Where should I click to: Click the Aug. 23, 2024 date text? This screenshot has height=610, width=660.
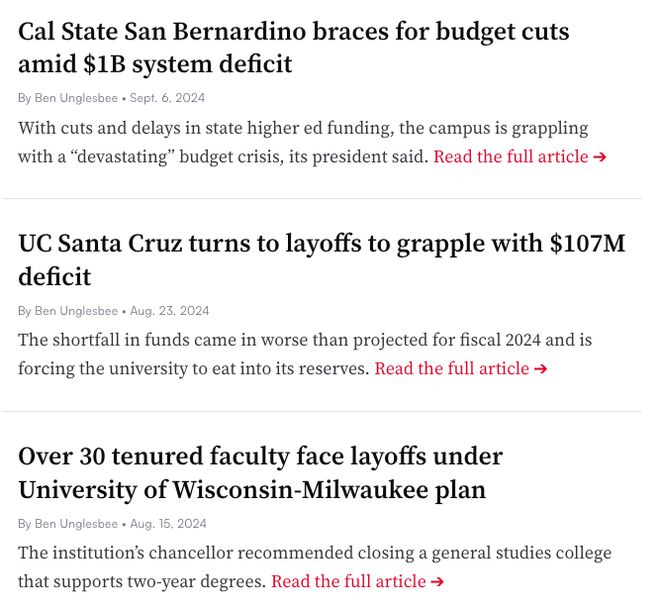[x=170, y=311]
